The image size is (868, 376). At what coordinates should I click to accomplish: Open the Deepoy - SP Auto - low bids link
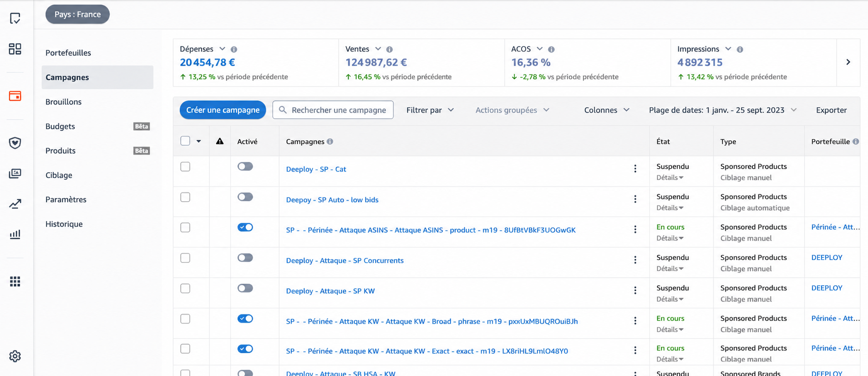[332, 200]
